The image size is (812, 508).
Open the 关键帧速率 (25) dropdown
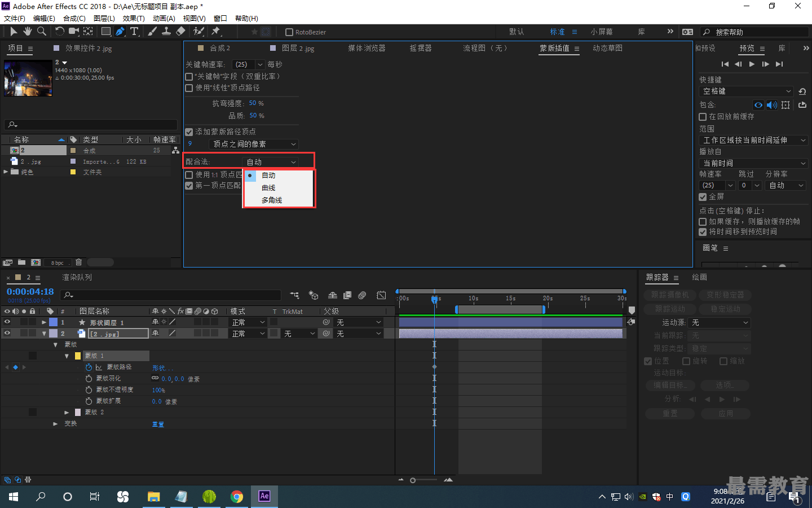249,65
